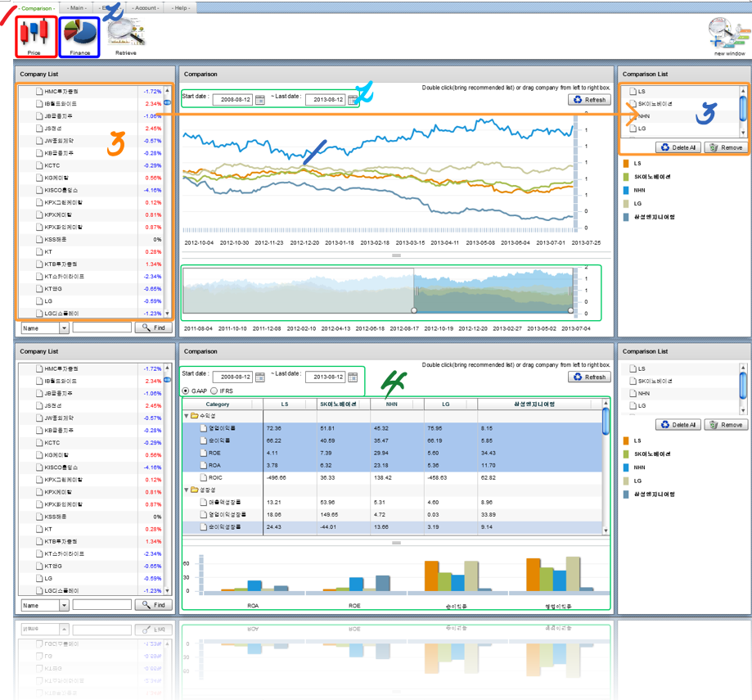Open Start date calendar in upper Comparison panel

tap(260, 101)
